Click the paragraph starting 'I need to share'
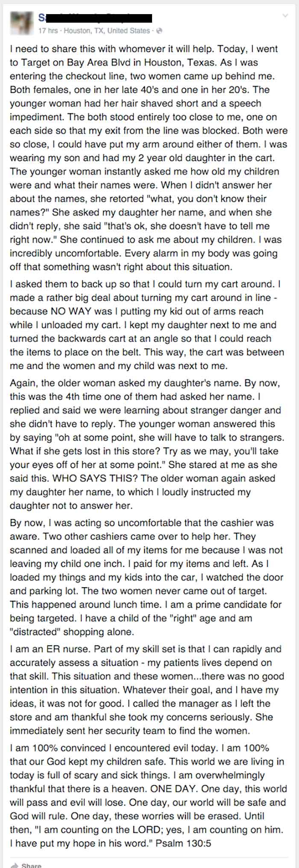 [149, 158]
